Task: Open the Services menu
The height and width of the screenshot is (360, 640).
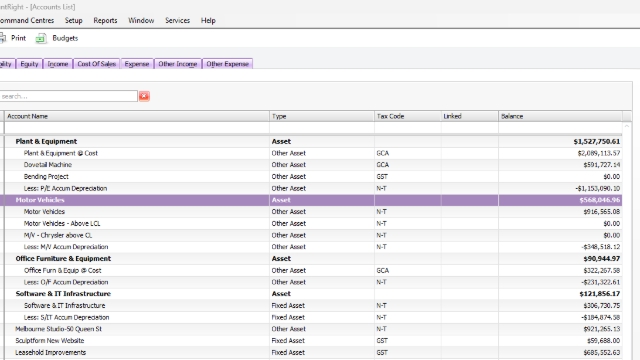Action: point(177,20)
